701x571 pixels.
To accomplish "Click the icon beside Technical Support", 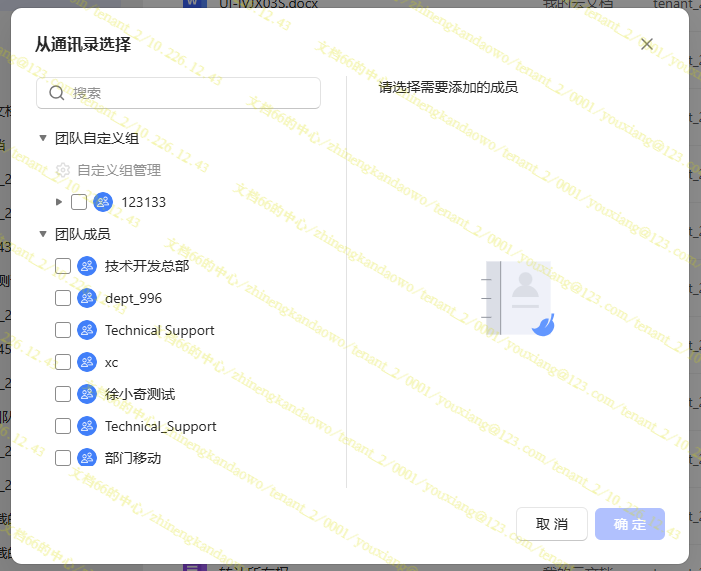I will pos(87,330).
